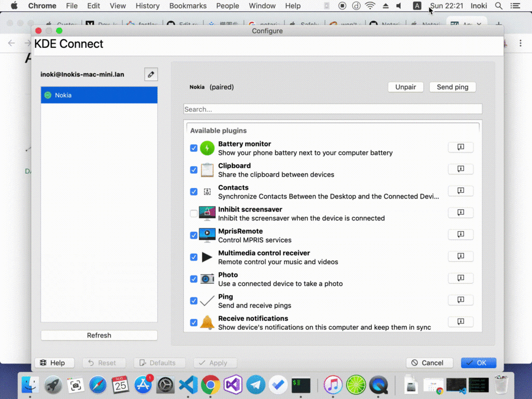Image resolution: width=532 pixels, height=399 pixels.
Task: Open Clipboard plugin settings button
Action: (x=460, y=169)
